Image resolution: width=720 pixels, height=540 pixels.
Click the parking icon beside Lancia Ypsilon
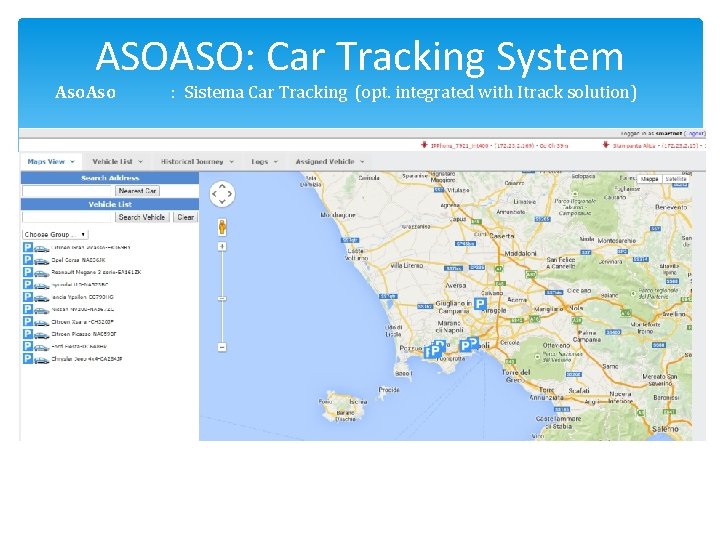[x=28, y=297]
